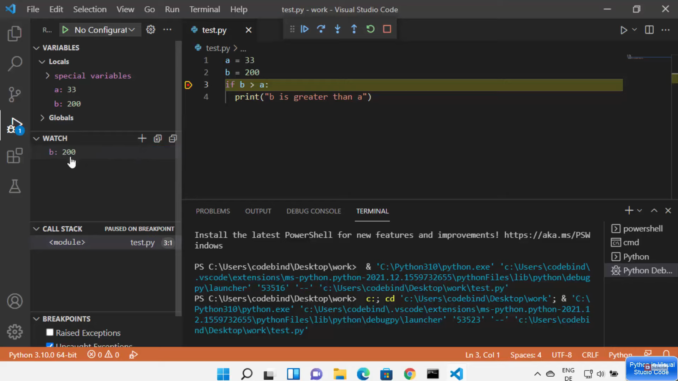Screen dimensions: 678x381
Task: Collapse the BREAKPOINTS section
Action: [36, 319]
